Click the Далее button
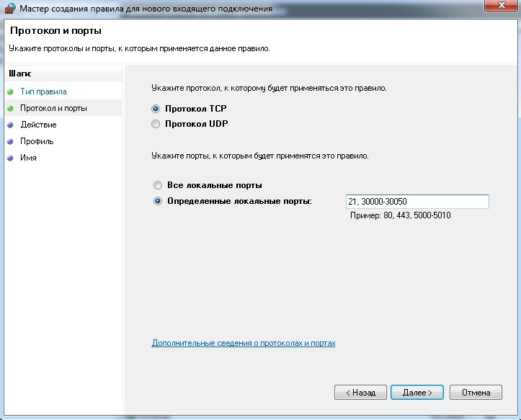The height and width of the screenshot is (420, 521). (417, 393)
